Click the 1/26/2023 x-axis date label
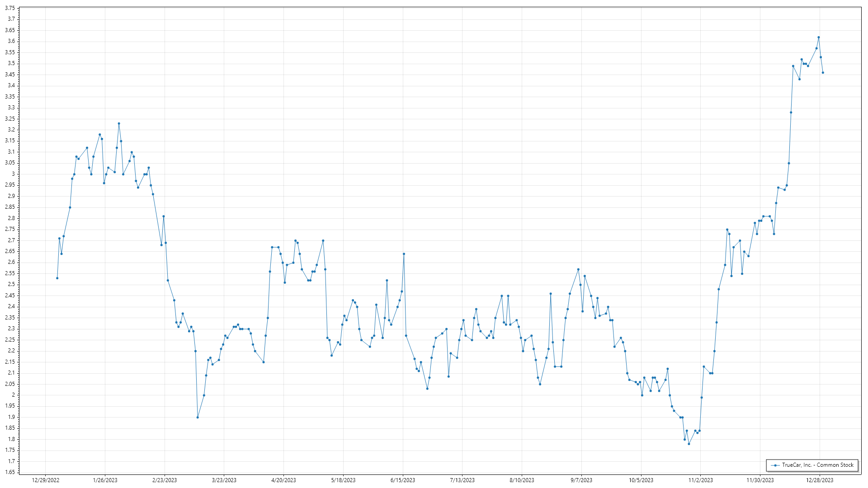Screen dimensions: 868x488 point(105,480)
